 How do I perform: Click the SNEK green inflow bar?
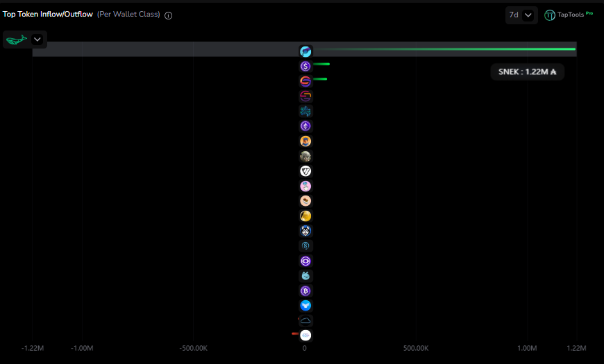tap(444, 49)
